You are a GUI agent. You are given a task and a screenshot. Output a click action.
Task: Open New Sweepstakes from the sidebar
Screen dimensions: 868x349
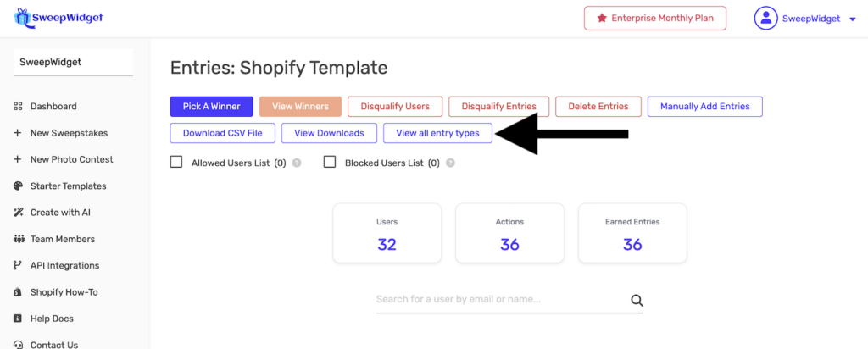coord(69,133)
